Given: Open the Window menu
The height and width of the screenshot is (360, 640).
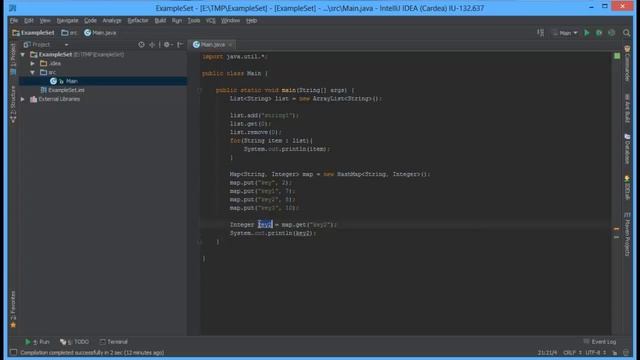Looking at the screenshot, I should (x=231, y=20).
